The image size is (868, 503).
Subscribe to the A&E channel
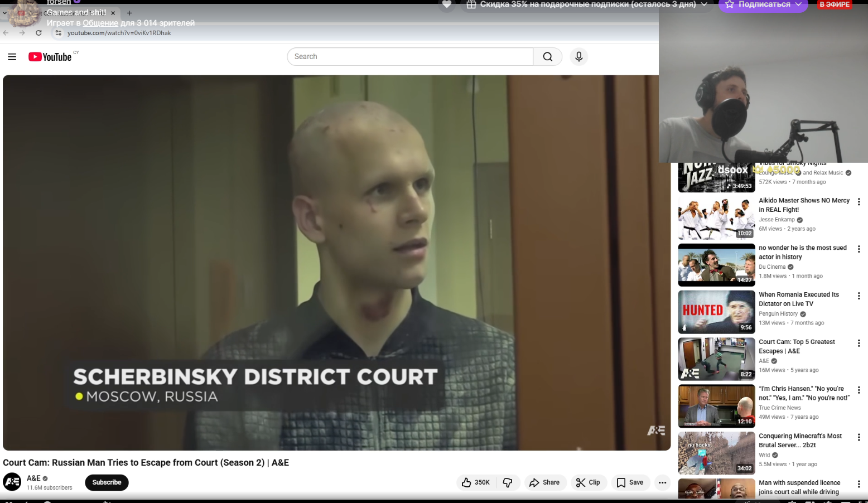(x=107, y=482)
